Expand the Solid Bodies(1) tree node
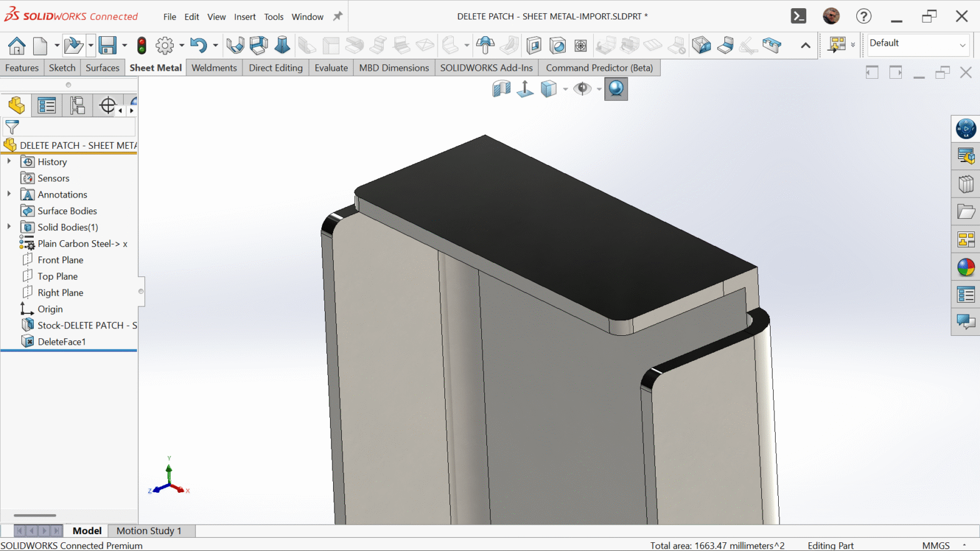The height and width of the screenshot is (551, 980). pos(9,226)
